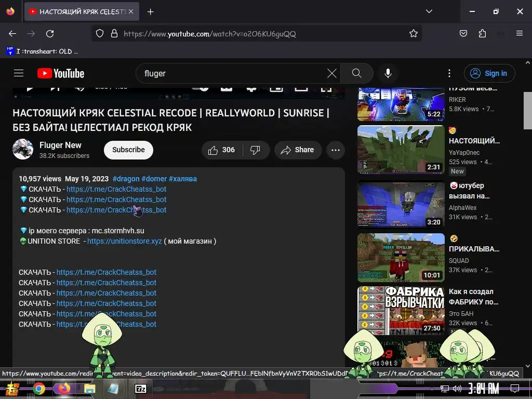Open 7-Zip from the taskbar
The image size is (532, 399).
[140, 389]
